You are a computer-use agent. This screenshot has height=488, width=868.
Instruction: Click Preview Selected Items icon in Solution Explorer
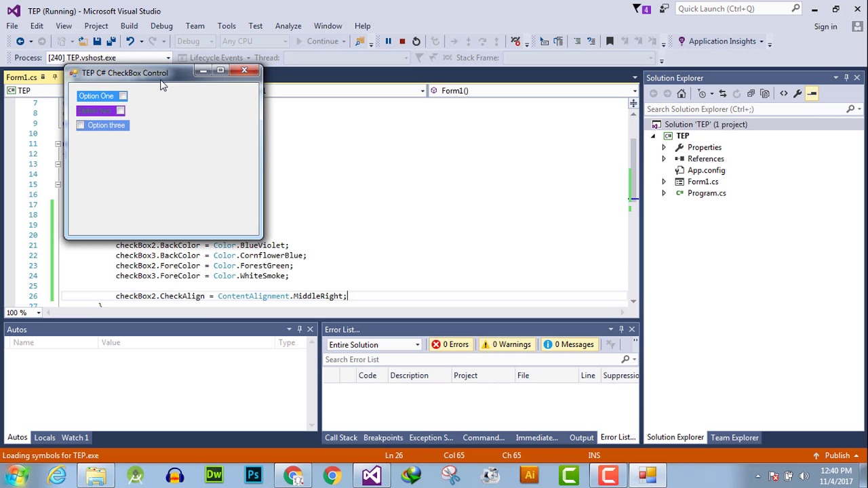point(812,94)
